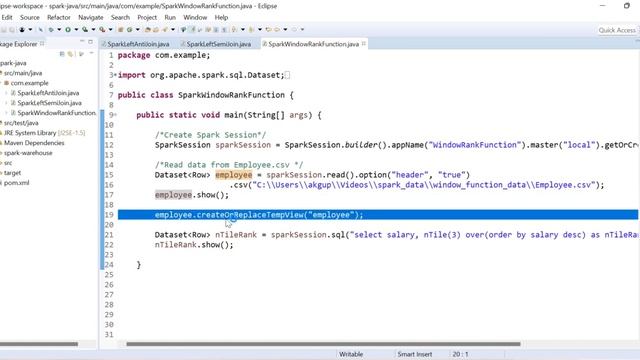
Task: Toggle Link with Editor in Package Explorer
Action: coord(70,54)
